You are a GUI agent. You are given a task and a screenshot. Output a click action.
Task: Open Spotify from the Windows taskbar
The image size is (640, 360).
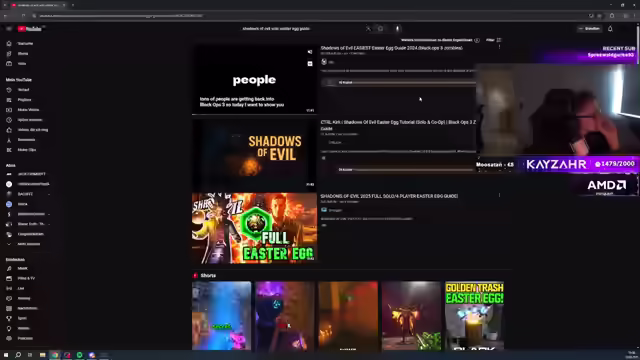80,355
